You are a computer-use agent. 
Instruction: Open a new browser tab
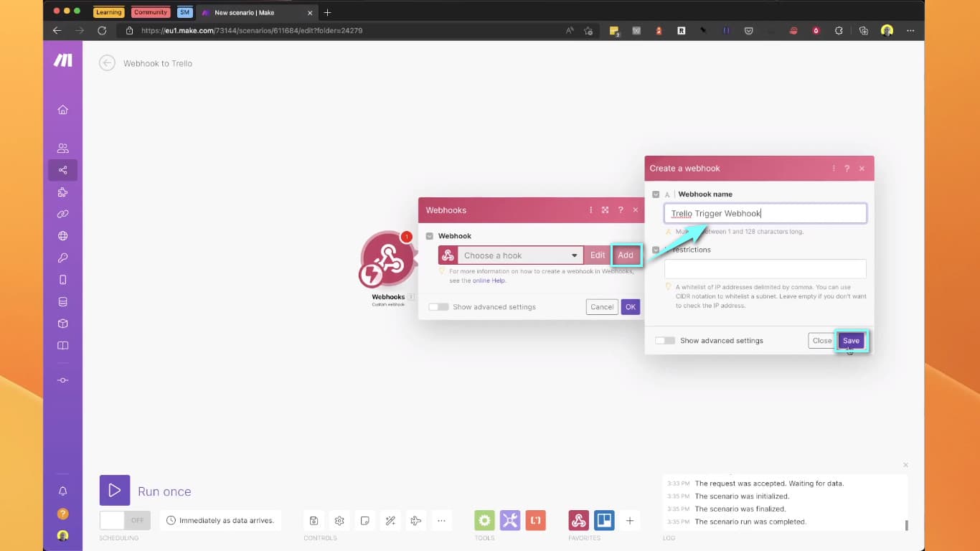(328, 12)
